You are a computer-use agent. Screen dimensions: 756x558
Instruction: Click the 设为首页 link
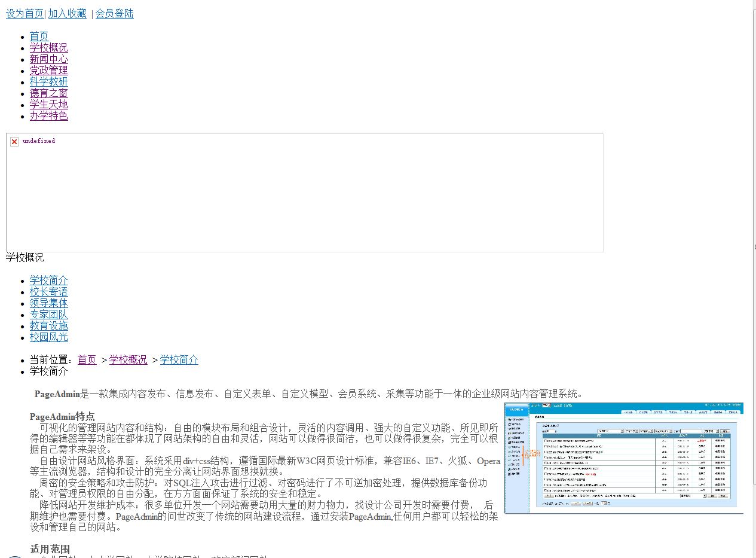(x=25, y=14)
